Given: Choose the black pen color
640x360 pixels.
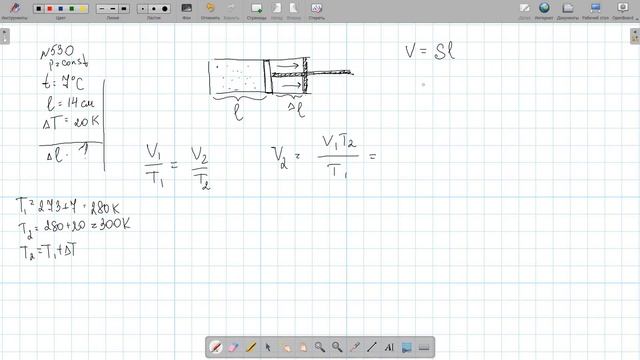Looking at the screenshot, I should click(39, 9).
